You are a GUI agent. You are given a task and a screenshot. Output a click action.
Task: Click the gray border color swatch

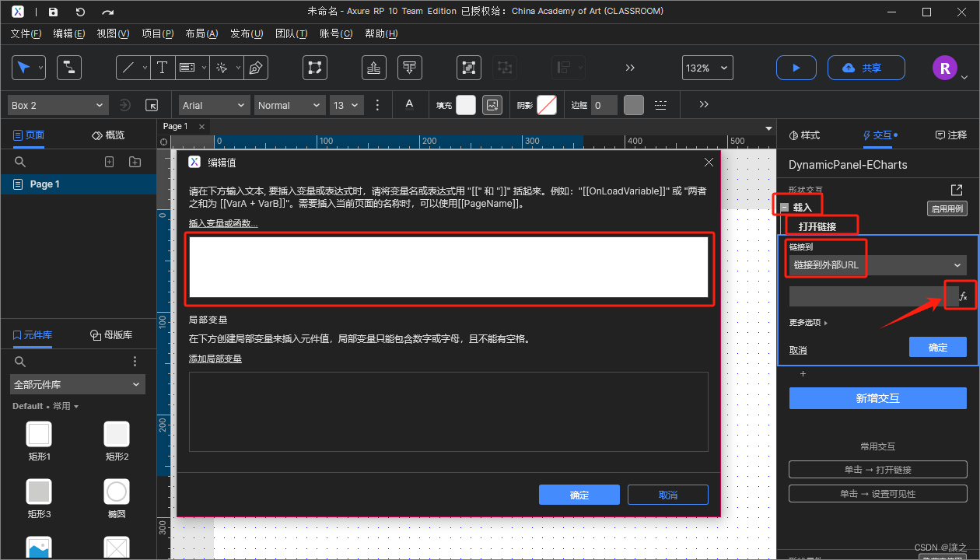pos(634,105)
